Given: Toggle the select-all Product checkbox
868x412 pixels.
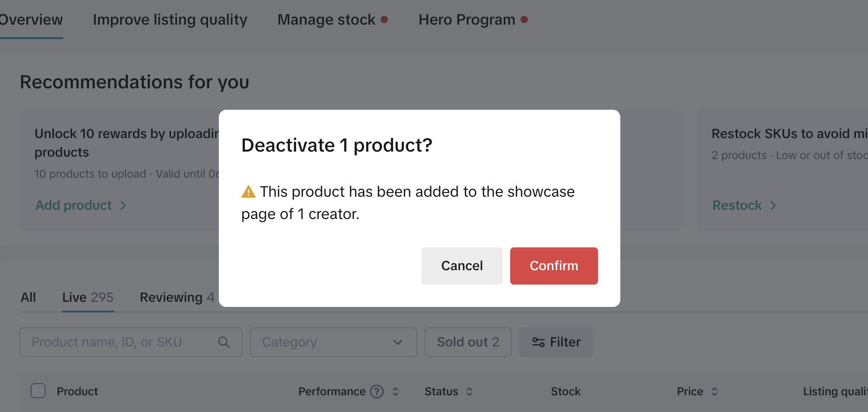Looking at the screenshot, I should 38,391.
